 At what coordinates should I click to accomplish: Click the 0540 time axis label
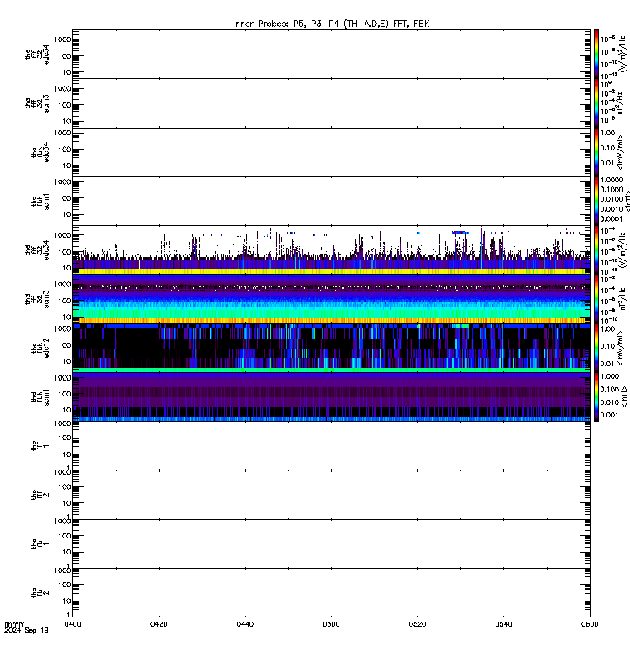[x=503, y=624]
